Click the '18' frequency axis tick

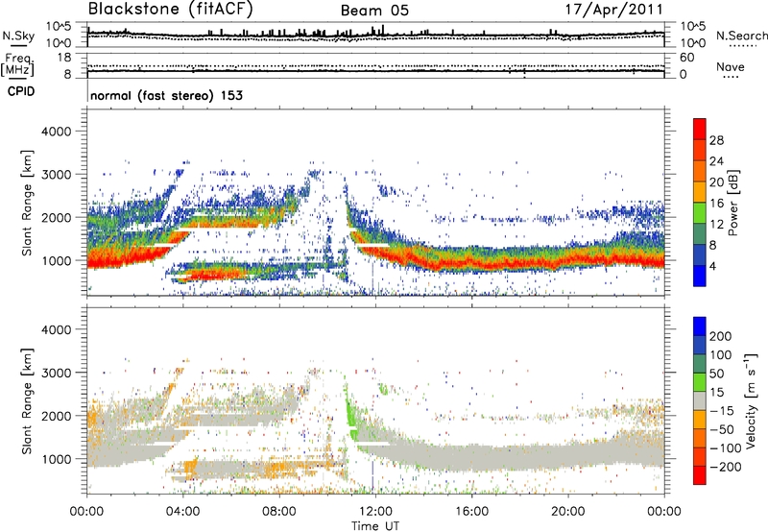[x=64, y=58]
